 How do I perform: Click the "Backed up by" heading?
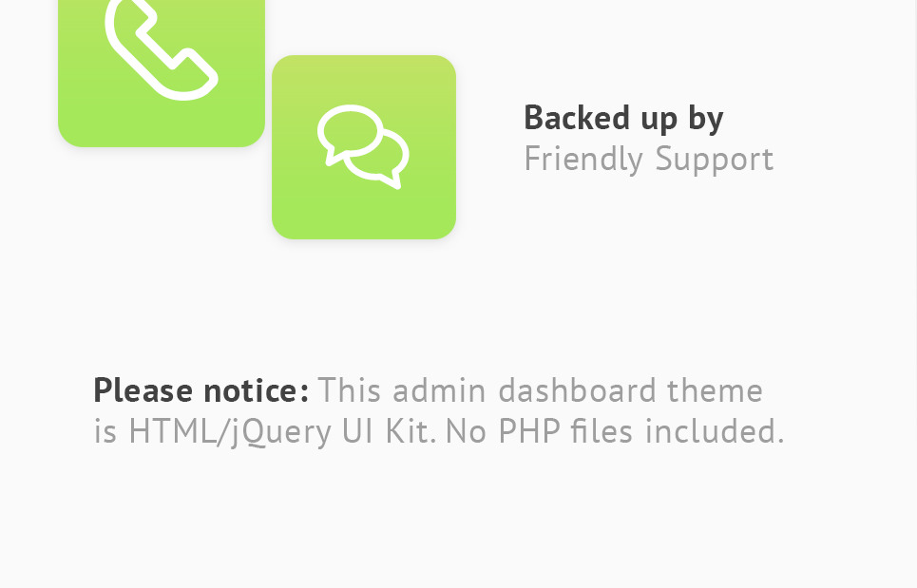click(x=623, y=120)
